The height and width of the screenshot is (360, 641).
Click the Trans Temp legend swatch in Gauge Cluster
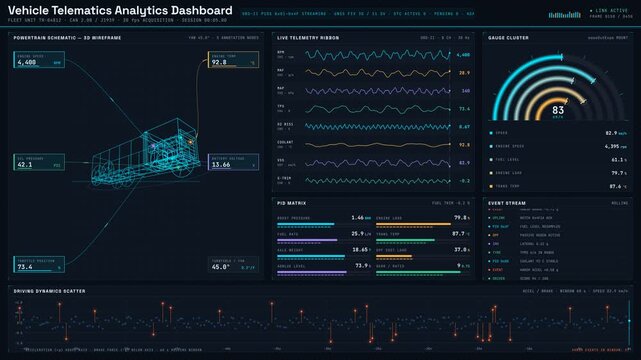coord(491,186)
